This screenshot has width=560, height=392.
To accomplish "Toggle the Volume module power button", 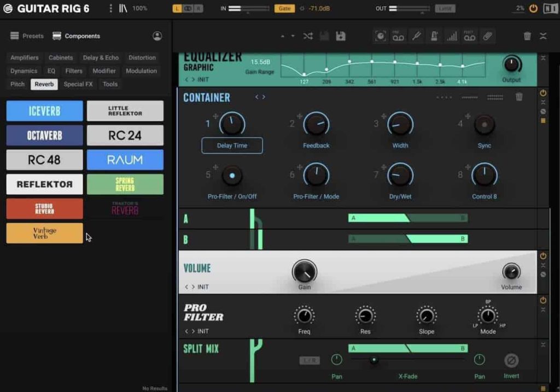I will tap(542, 255).
